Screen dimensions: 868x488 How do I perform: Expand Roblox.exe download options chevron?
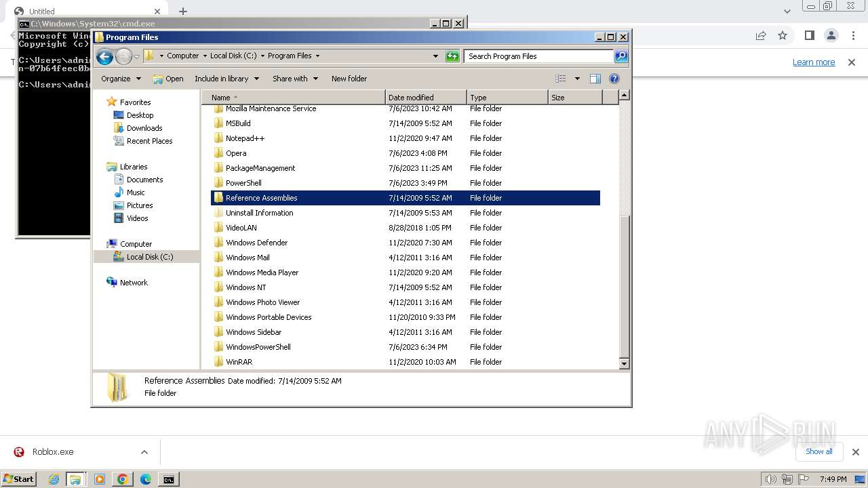click(x=144, y=452)
